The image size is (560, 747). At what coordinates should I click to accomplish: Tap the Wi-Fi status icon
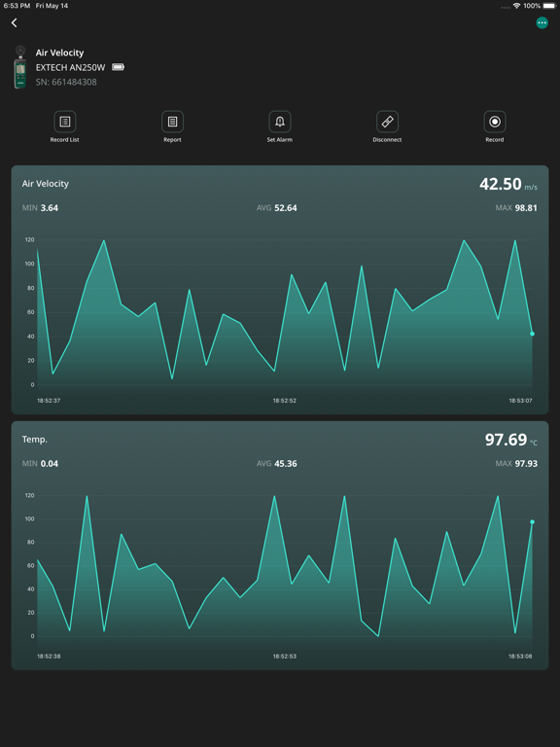(516, 6)
